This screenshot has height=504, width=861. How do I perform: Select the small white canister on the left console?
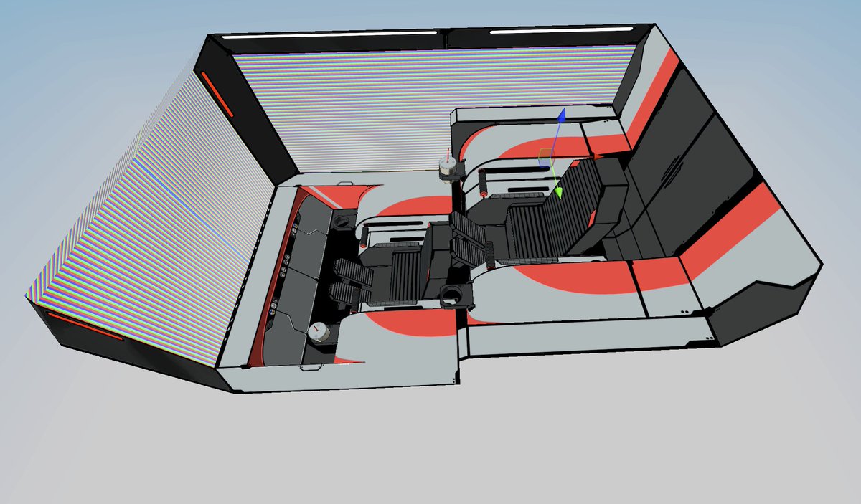(x=318, y=331)
